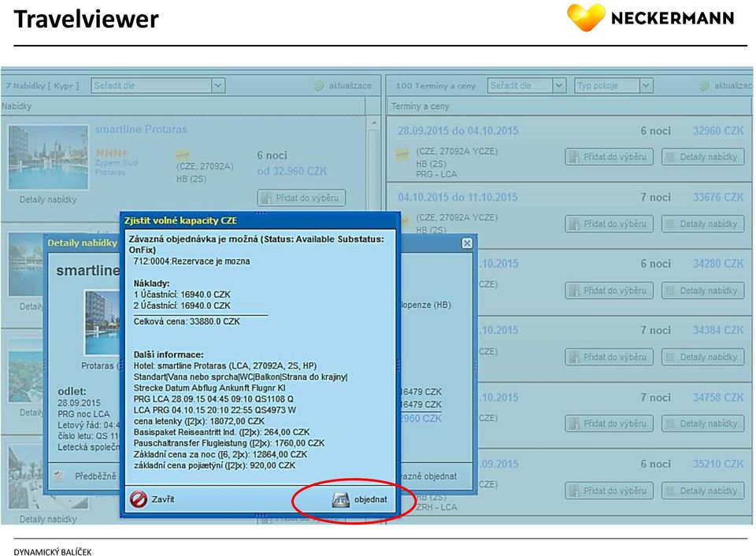Click the 32960 CZK price in first term
This screenshot has height=556, width=756.
click(x=718, y=131)
